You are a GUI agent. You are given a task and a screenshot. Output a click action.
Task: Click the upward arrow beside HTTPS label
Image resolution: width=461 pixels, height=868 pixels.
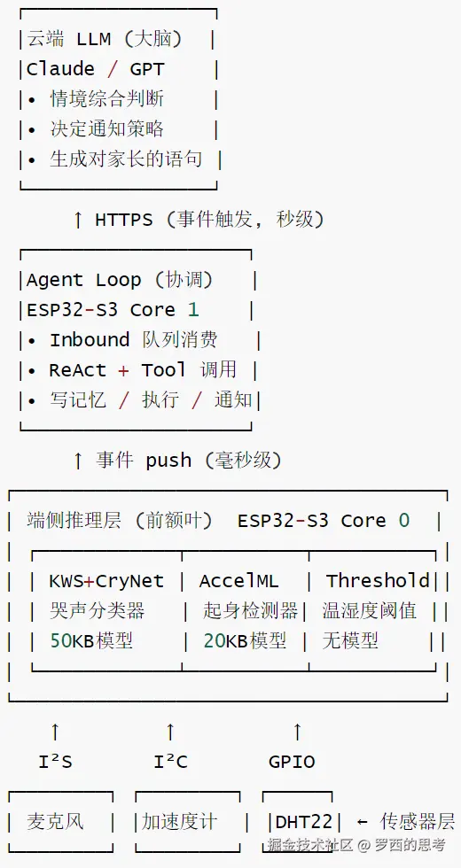click(x=78, y=221)
